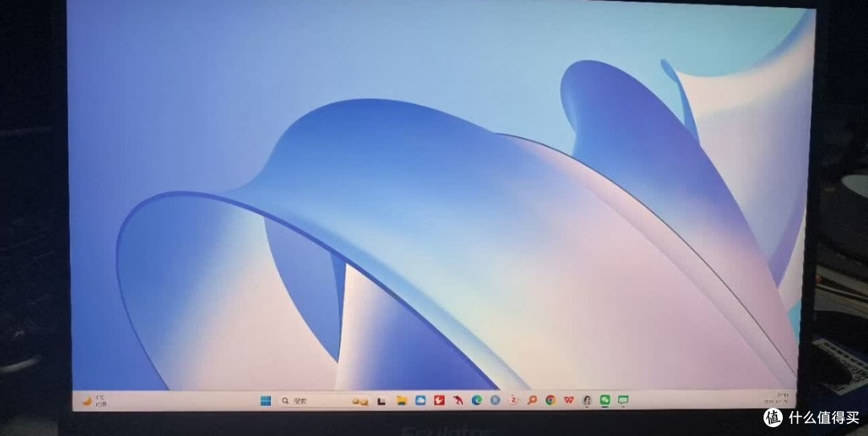The height and width of the screenshot is (436, 868).
Task: Open the weather widget on the taskbar
Action: tap(94, 401)
